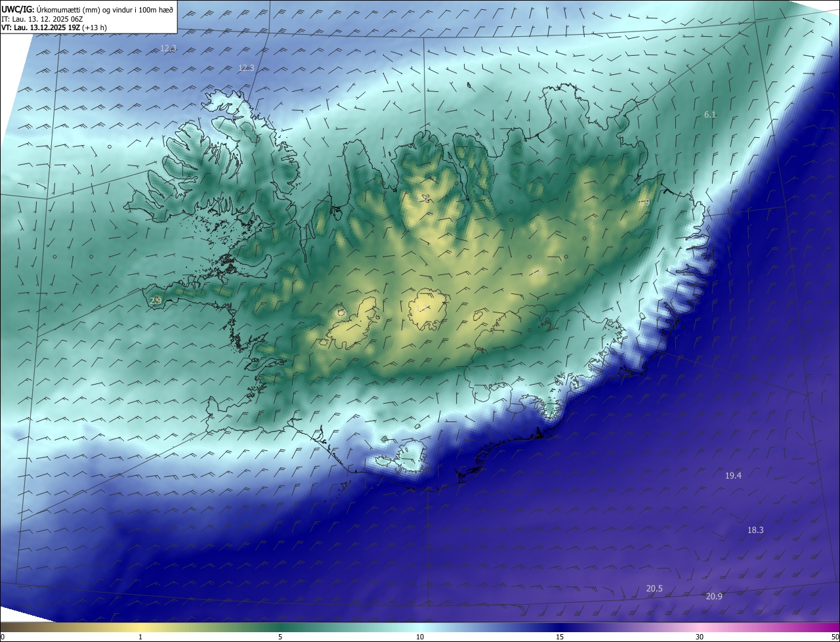Click the map value label "19.4"
Image resolution: width=840 pixels, height=642 pixels.
[x=733, y=475]
